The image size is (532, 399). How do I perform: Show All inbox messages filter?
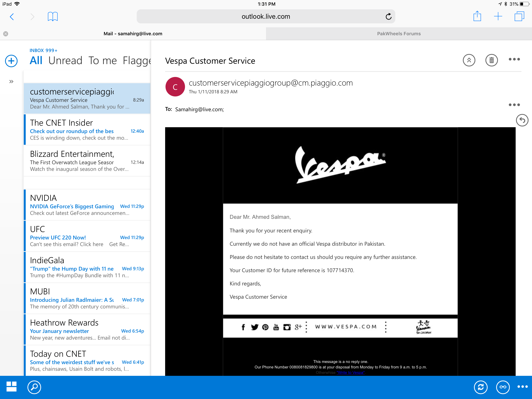(x=36, y=60)
